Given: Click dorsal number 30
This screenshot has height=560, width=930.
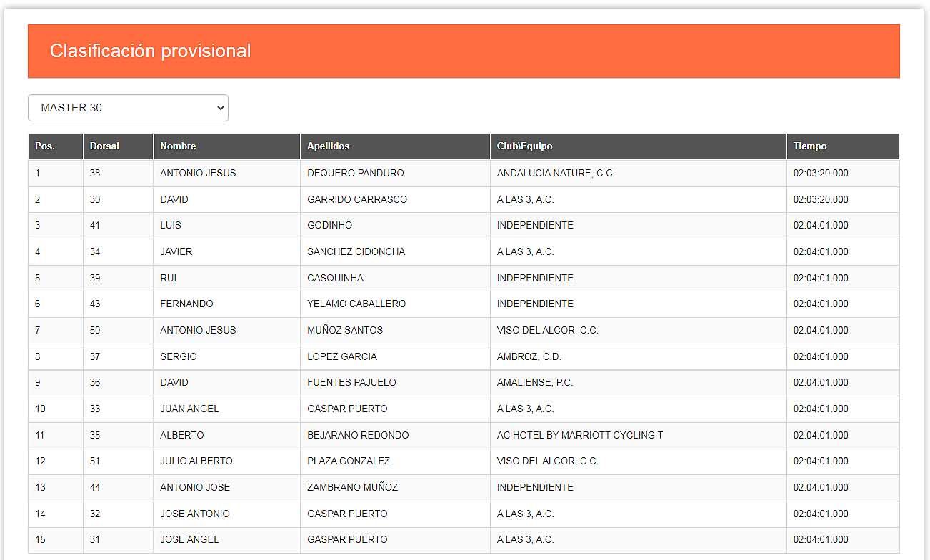Looking at the screenshot, I should tap(95, 199).
